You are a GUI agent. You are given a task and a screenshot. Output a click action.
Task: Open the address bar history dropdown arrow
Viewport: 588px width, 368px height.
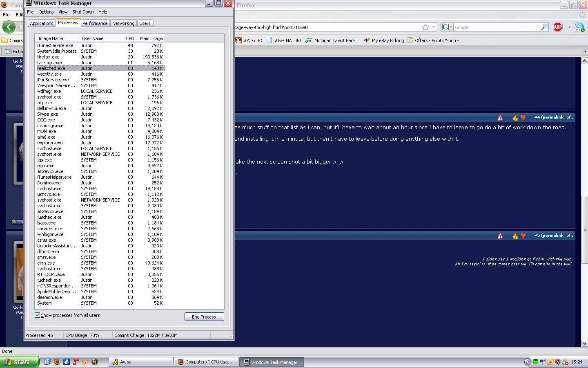coord(434,27)
